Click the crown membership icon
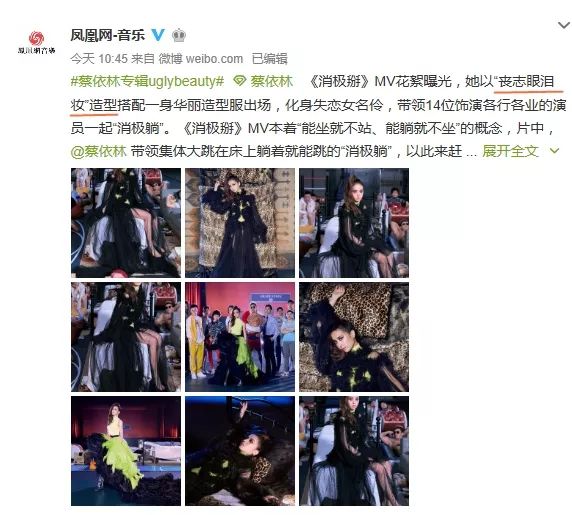 pyautogui.click(x=179, y=35)
